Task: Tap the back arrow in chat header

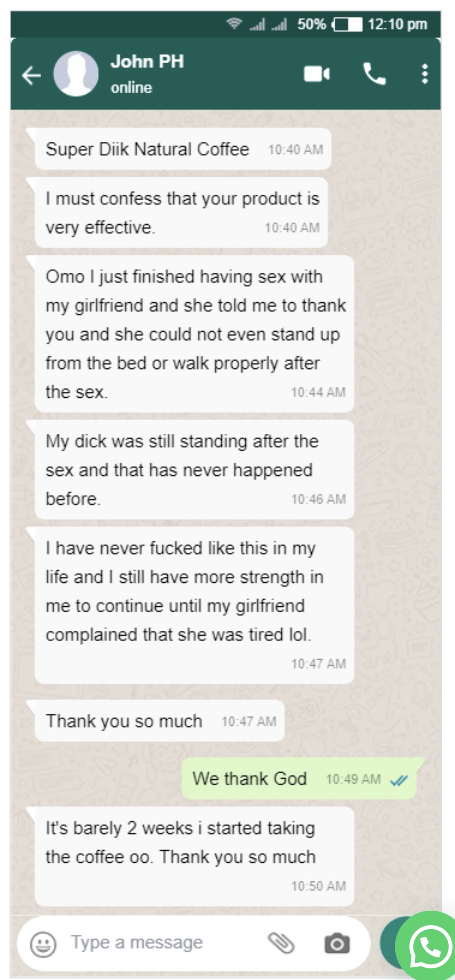Action: [x=31, y=74]
